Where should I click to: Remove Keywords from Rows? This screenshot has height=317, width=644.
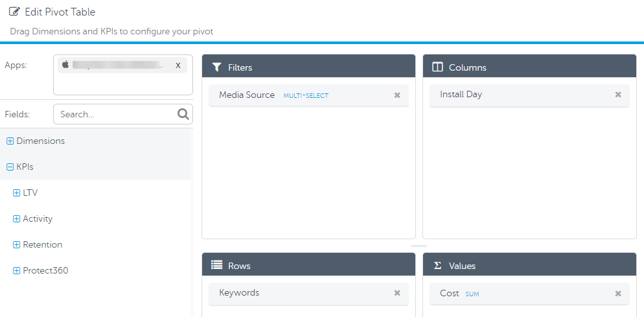(397, 293)
